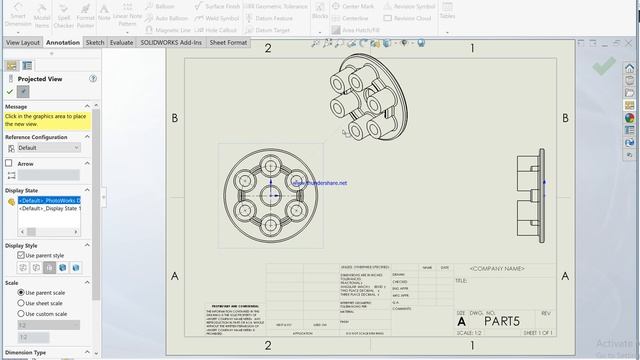Select hidden lines visible display style
Image resolution: width=640 pixels, height=360 pixels.
(x=36, y=268)
